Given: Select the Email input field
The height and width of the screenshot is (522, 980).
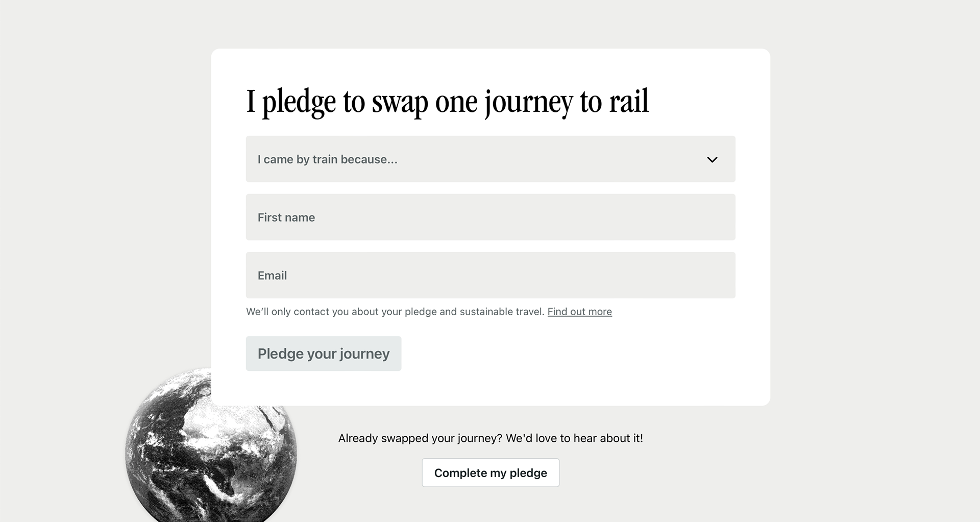Looking at the screenshot, I should pos(491,275).
